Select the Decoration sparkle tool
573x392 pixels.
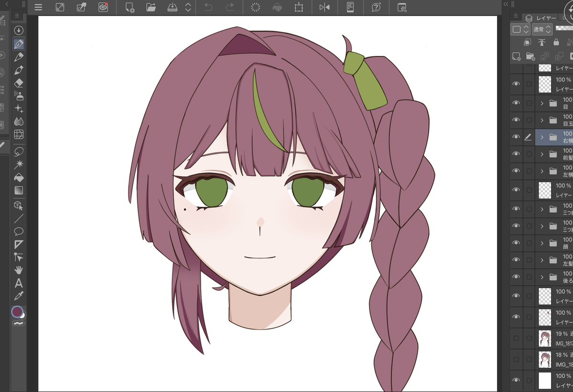tap(19, 108)
